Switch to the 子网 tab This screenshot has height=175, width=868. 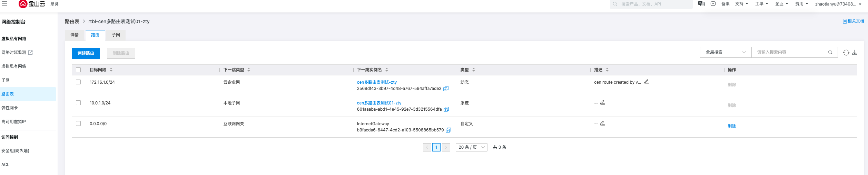coord(116,35)
